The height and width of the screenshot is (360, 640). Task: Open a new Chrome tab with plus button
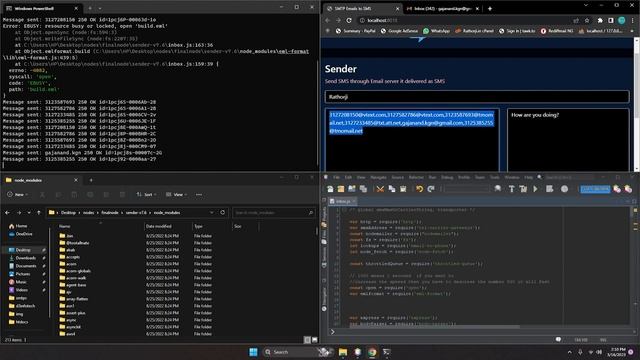coord(490,9)
